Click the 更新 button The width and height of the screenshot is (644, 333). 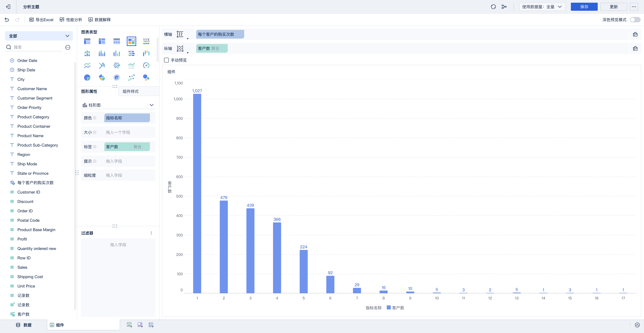(x=613, y=7)
